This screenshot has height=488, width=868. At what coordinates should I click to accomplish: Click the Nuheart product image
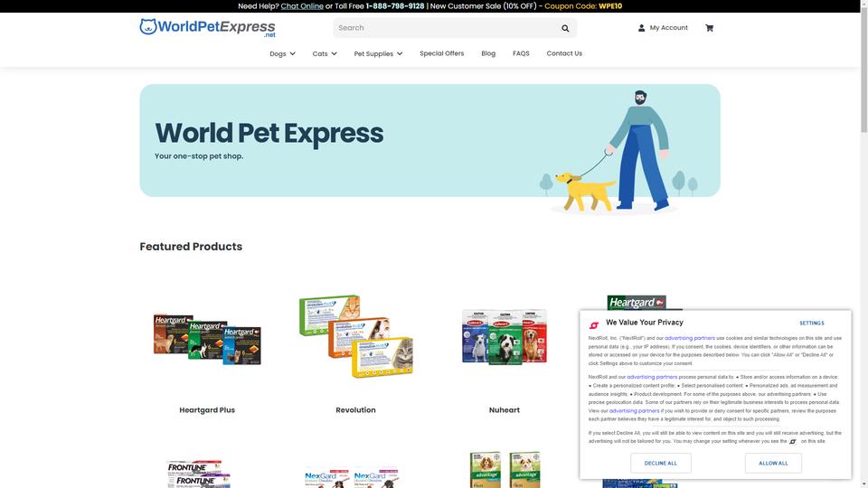505,336
